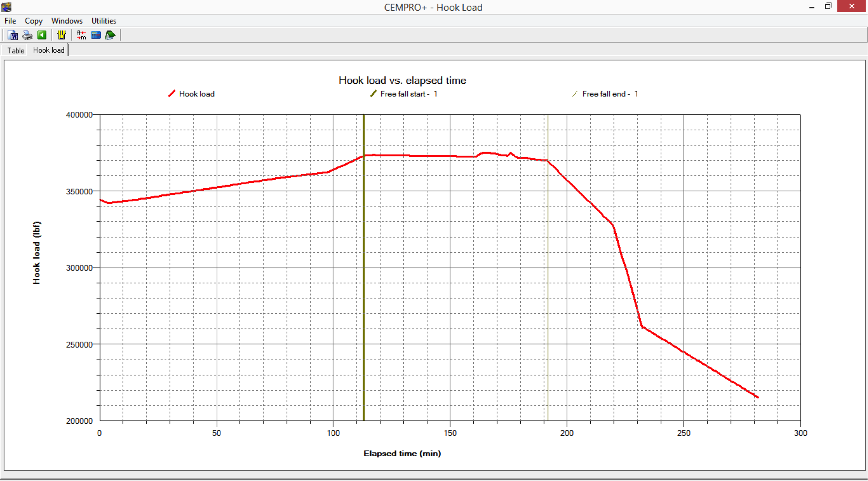Open the File menu
The height and width of the screenshot is (481, 868).
tap(10, 21)
